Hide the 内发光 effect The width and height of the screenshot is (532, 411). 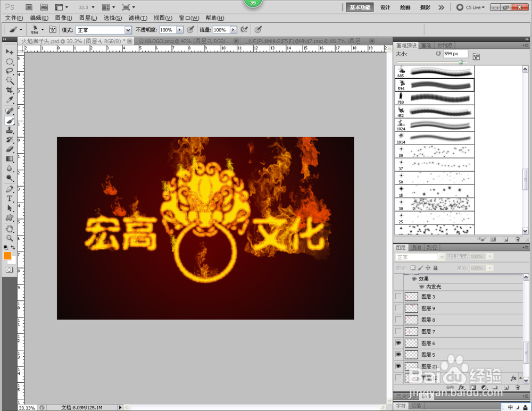click(421, 287)
